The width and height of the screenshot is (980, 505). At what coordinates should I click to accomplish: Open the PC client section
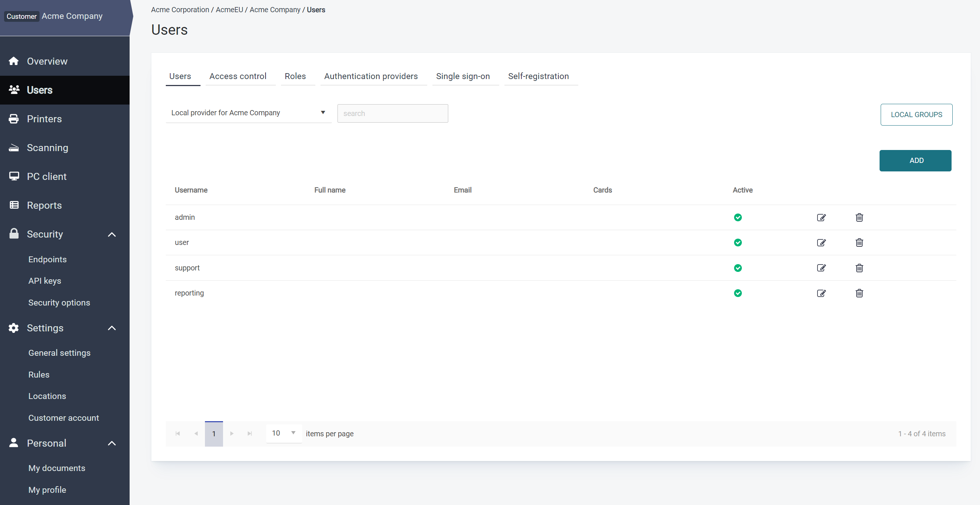point(47,176)
